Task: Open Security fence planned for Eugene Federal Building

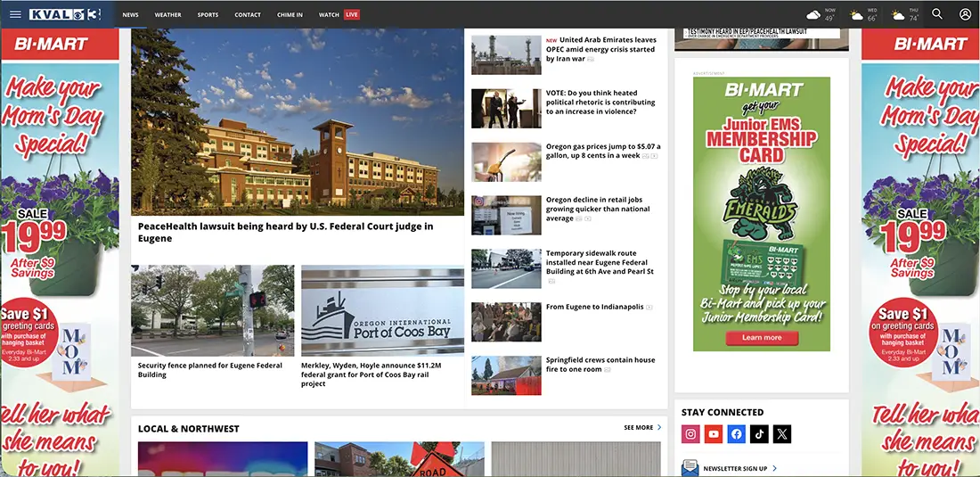Action: click(210, 370)
